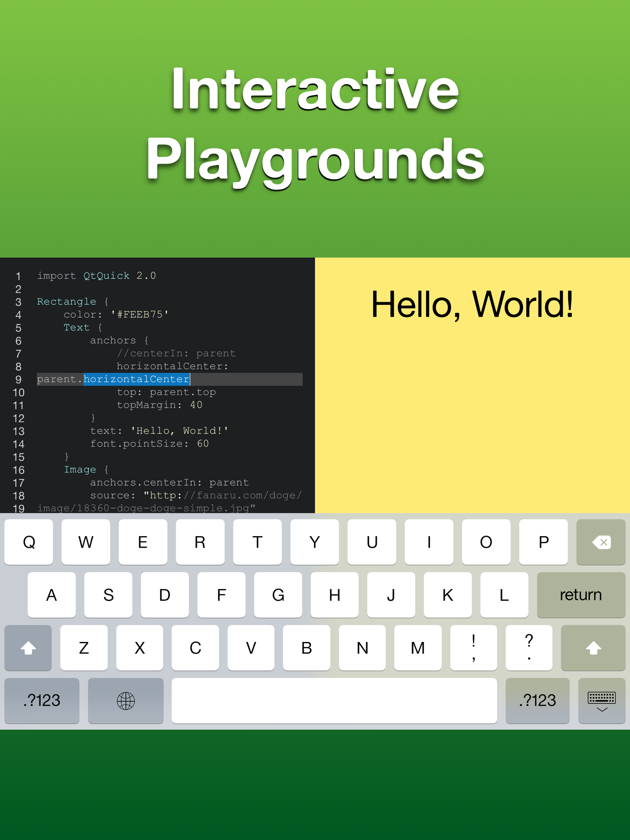Tap the space bar
The width and height of the screenshot is (630, 840).
pyautogui.click(x=334, y=701)
